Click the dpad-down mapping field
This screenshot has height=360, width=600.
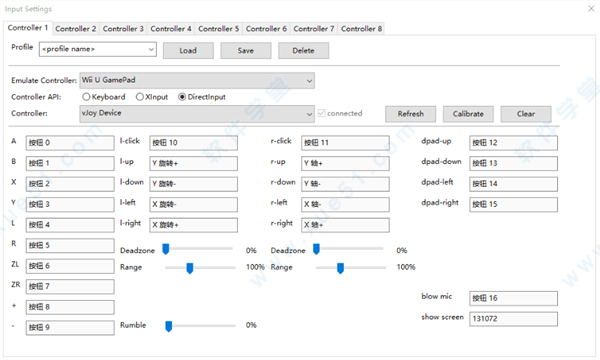coord(514,163)
